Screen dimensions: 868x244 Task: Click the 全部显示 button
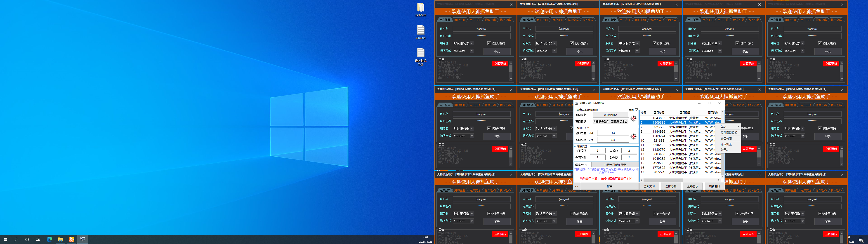(x=692, y=186)
